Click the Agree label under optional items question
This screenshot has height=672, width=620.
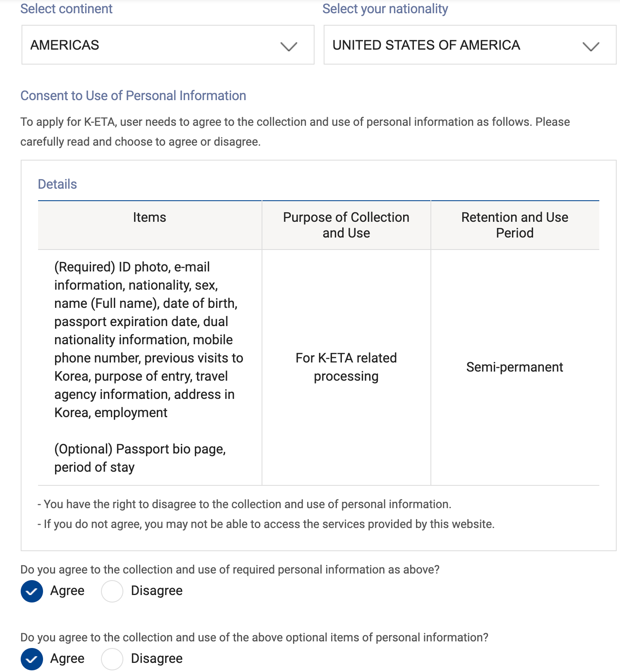tap(67, 658)
